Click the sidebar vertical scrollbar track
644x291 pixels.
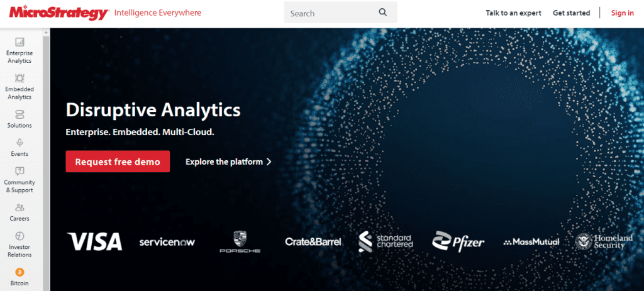[46, 164]
